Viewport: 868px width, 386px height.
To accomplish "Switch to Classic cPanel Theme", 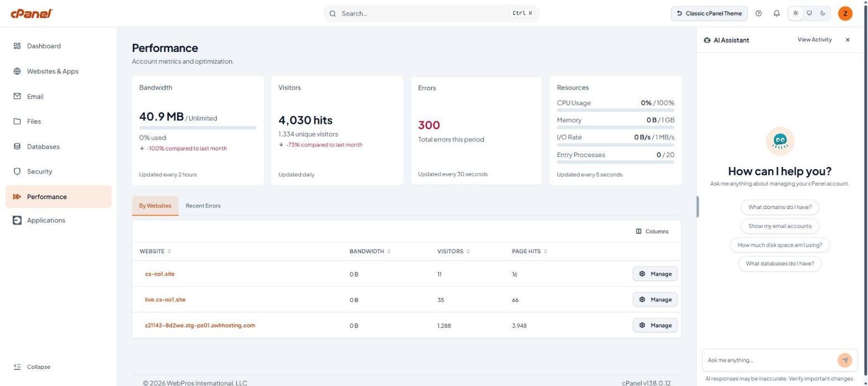I will pos(709,13).
